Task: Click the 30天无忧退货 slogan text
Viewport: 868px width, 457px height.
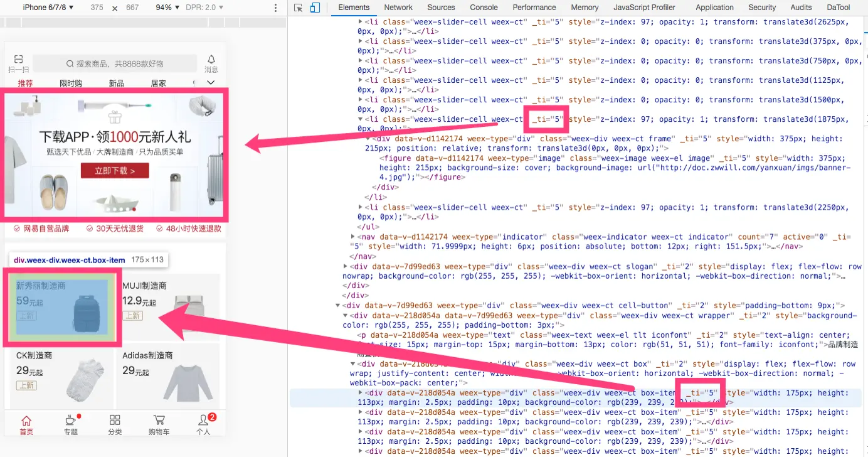Action: coord(119,229)
